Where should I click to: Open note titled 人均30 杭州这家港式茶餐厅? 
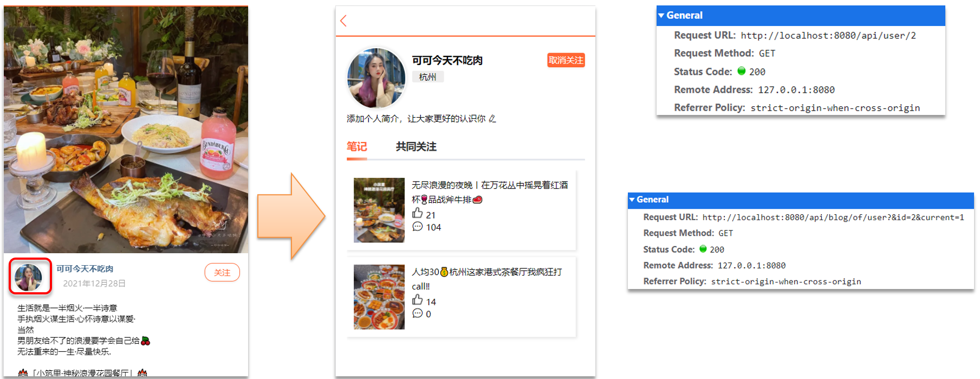click(x=487, y=279)
